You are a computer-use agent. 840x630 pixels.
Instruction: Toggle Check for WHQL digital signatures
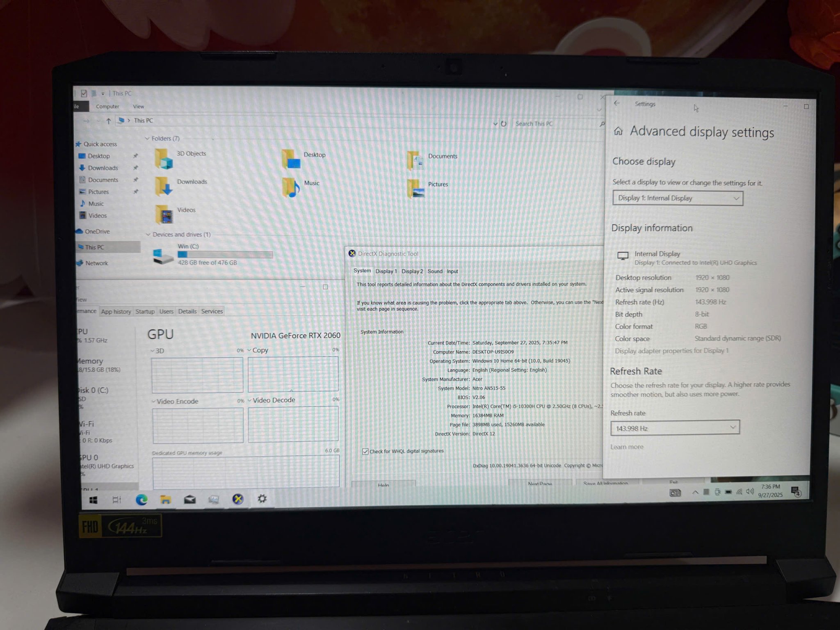(365, 452)
